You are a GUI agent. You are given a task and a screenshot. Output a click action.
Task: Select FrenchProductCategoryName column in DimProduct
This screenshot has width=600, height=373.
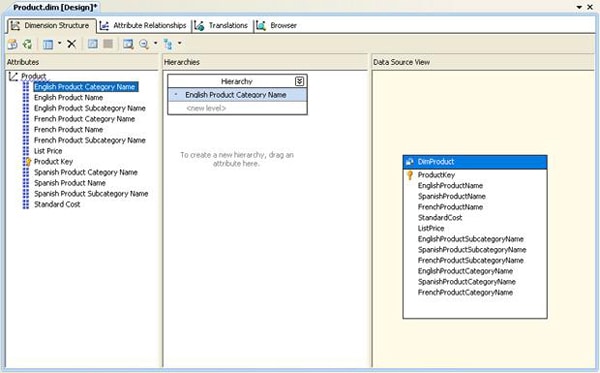point(465,293)
